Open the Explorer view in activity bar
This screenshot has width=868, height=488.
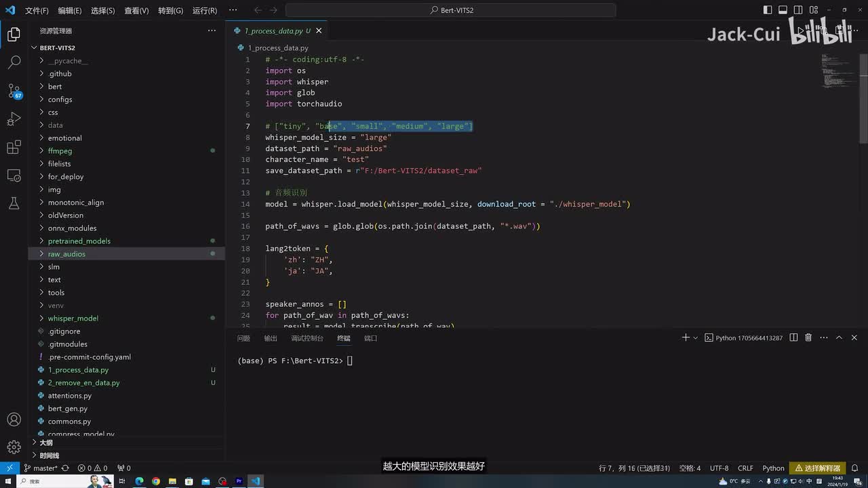point(14,35)
